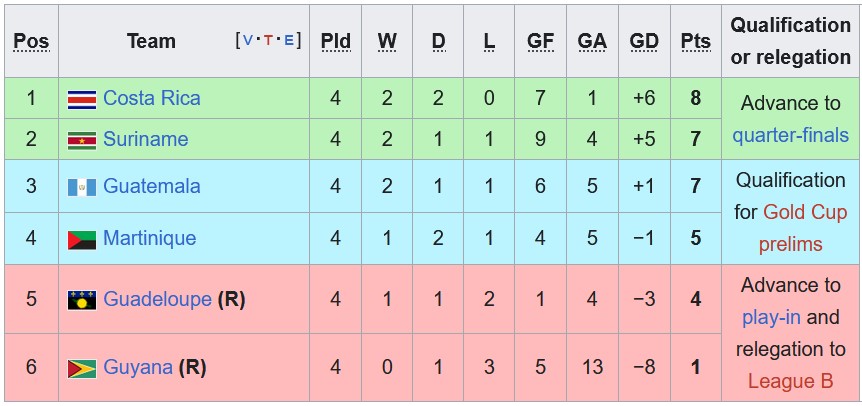Screen dimensions: 862x406
Task: Click the T (talk template) link
Action: (268, 41)
